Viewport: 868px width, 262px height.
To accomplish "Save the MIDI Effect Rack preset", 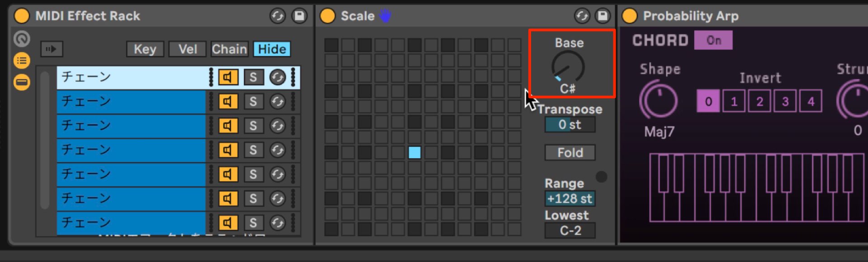I will click(299, 16).
